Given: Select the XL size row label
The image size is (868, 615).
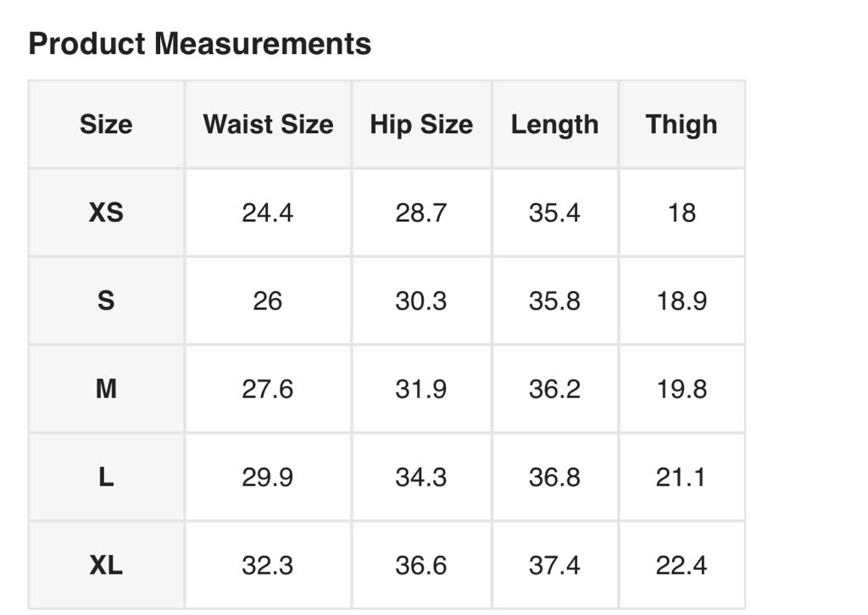Looking at the screenshot, I should (106, 565).
